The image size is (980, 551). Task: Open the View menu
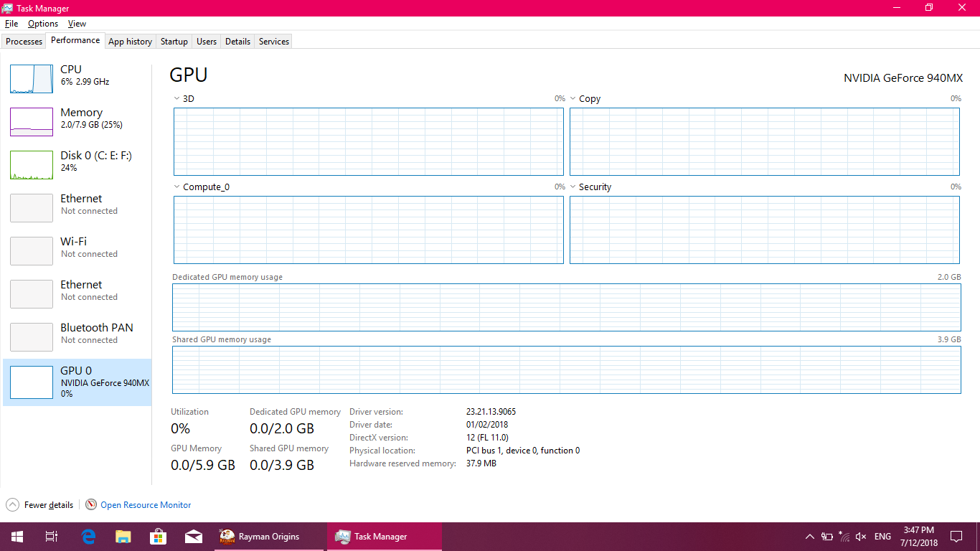click(77, 24)
